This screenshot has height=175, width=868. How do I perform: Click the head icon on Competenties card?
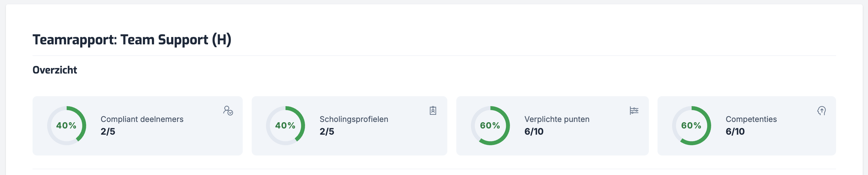821,110
